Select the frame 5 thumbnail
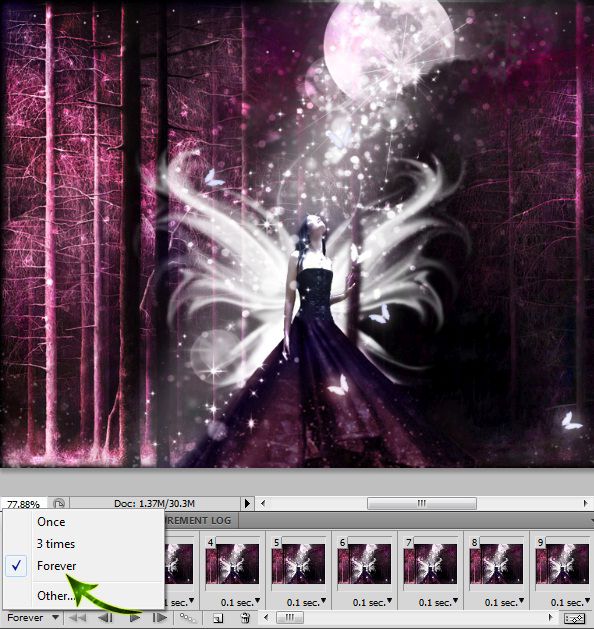 click(298, 564)
